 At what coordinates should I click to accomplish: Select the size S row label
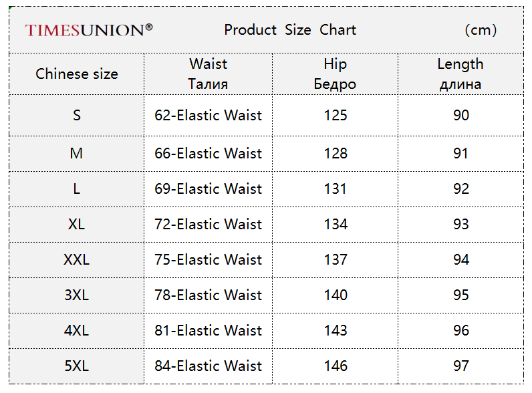click(77, 116)
